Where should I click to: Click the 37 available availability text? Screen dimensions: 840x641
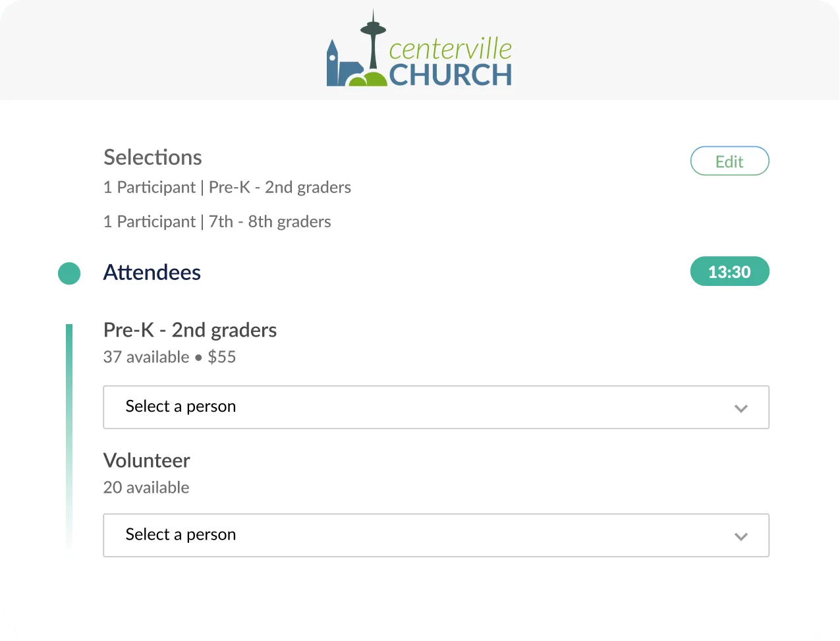146,357
